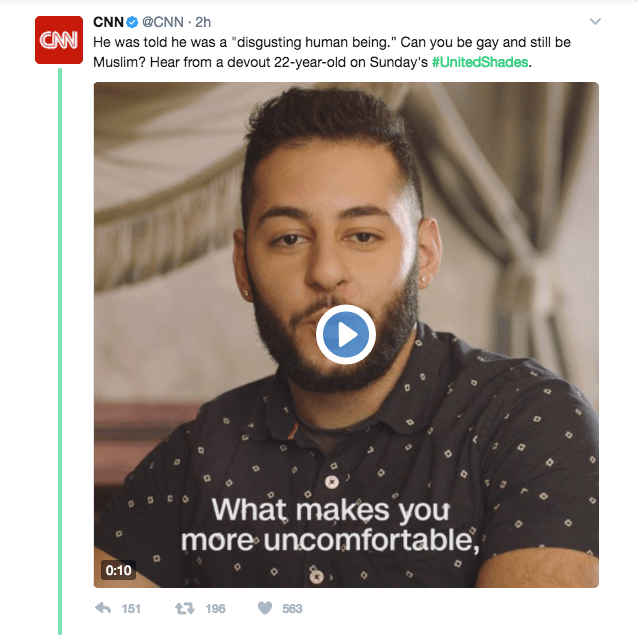The height and width of the screenshot is (636, 637).
Task: Play the video with the center play button
Action: 345,335
